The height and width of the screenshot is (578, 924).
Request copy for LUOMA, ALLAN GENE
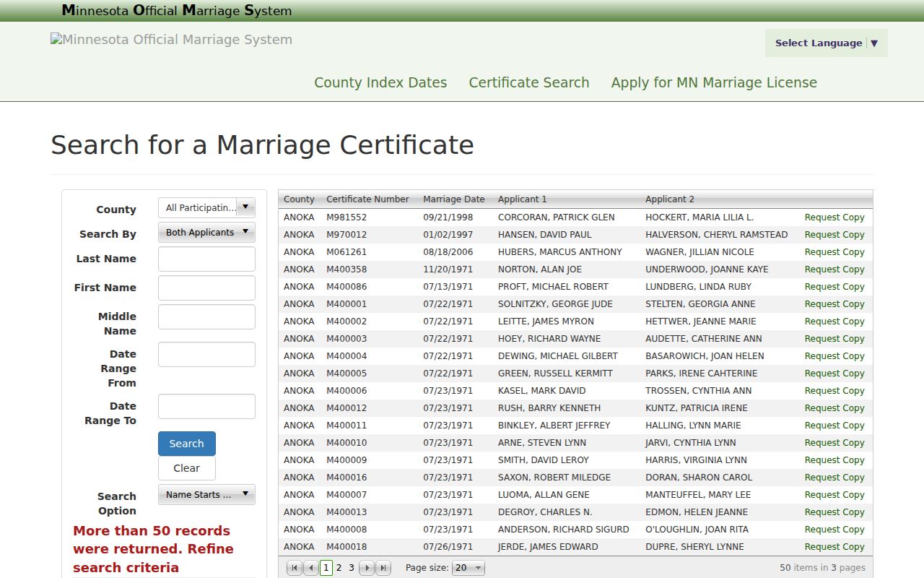click(x=834, y=495)
